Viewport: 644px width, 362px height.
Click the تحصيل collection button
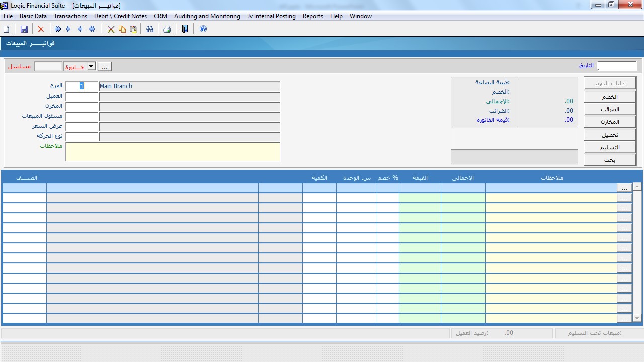[610, 135]
